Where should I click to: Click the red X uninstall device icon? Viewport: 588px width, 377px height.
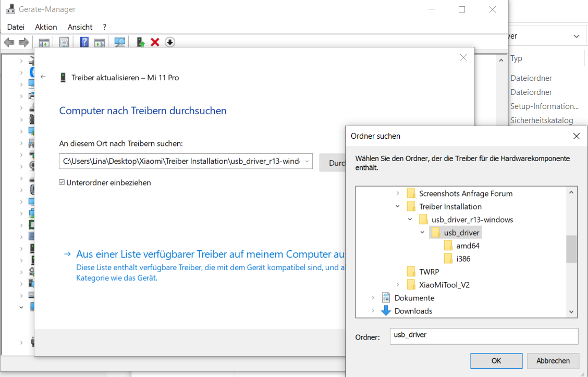[x=155, y=42]
